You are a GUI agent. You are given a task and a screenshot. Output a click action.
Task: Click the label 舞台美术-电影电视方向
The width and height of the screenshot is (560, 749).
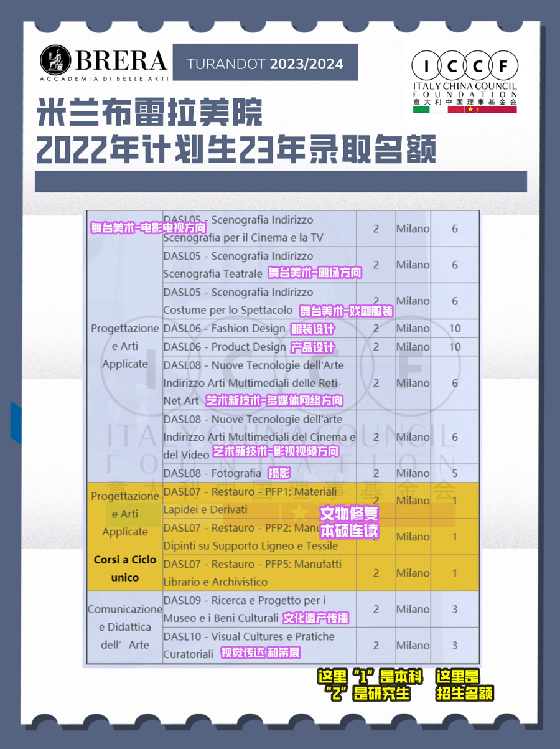coord(148,227)
